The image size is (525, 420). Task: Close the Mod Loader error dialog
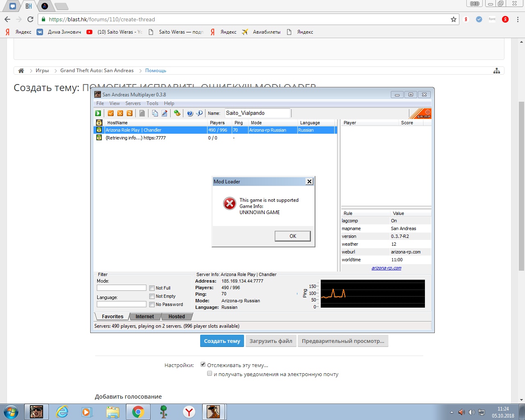pos(310,181)
